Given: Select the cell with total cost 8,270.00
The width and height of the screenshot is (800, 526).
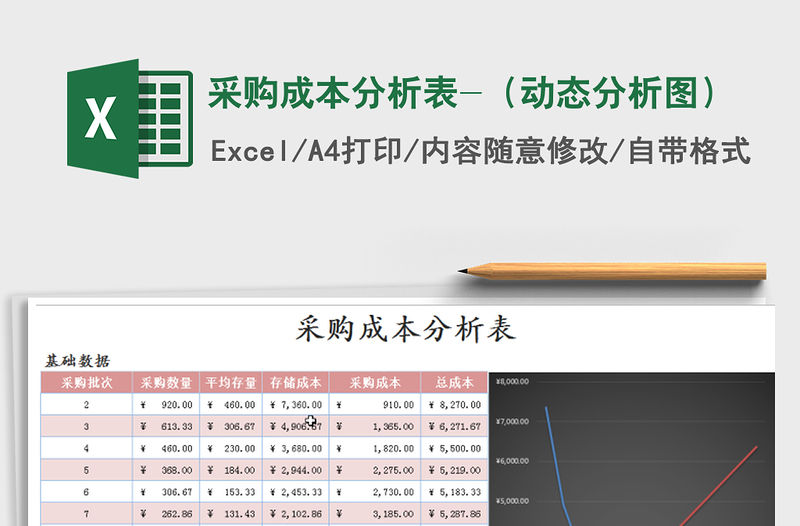Looking at the screenshot, I should 453,405.
